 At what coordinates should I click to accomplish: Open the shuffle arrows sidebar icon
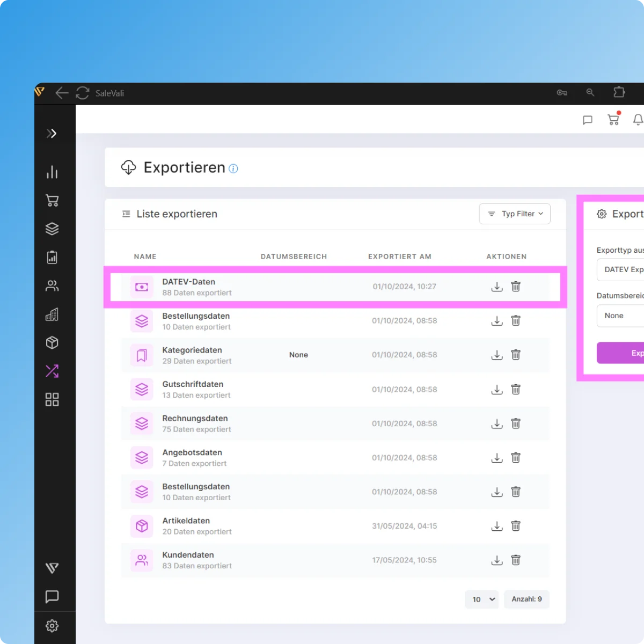[52, 371]
